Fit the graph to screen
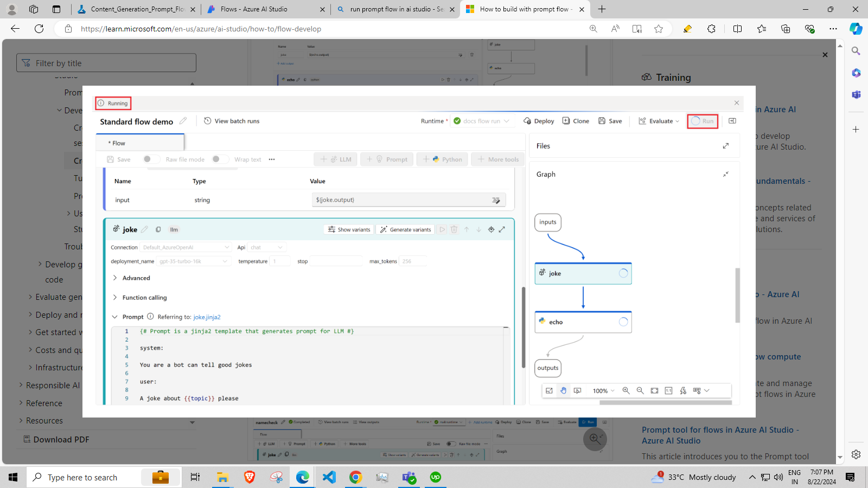The width and height of the screenshot is (868, 488). (655, 390)
